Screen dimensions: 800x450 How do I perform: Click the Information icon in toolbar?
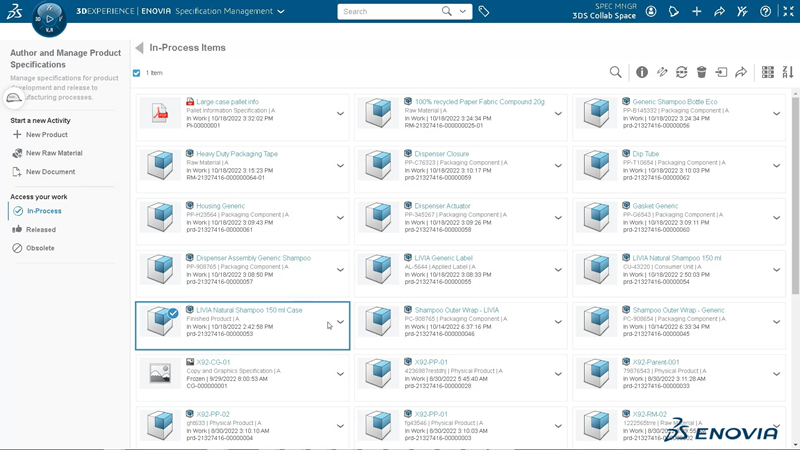(x=642, y=72)
